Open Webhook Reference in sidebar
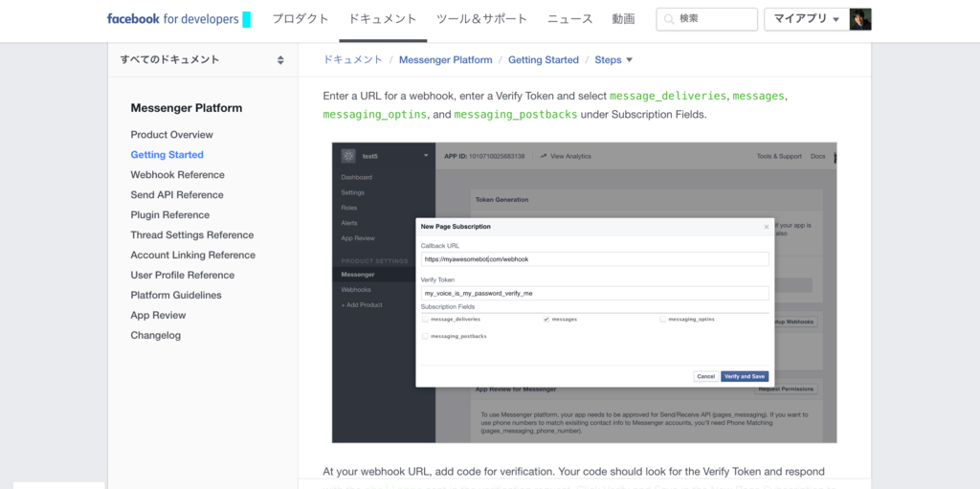This screenshot has height=489, width=980. 177,174
